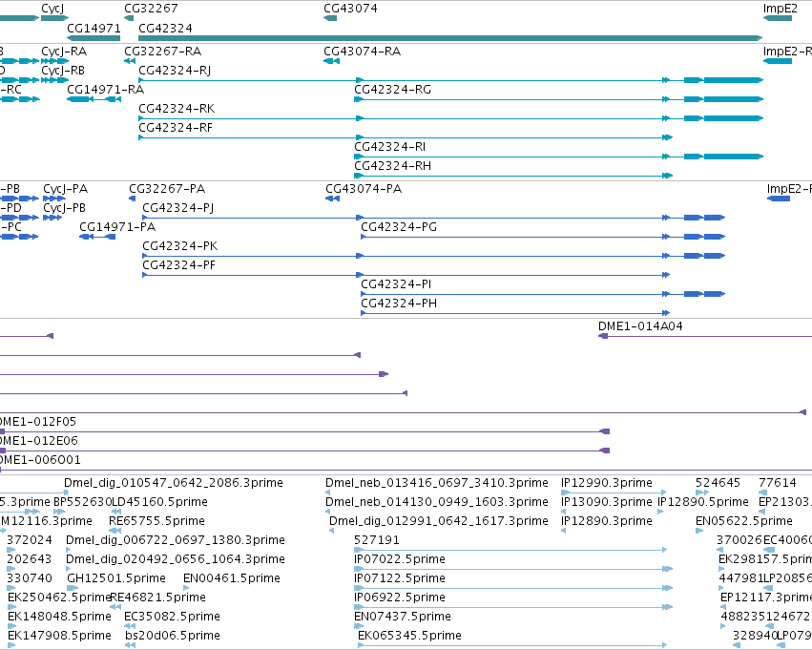This screenshot has height=650, width=812.
Task: Select EST IP13090.3prime
Action: 607,502
